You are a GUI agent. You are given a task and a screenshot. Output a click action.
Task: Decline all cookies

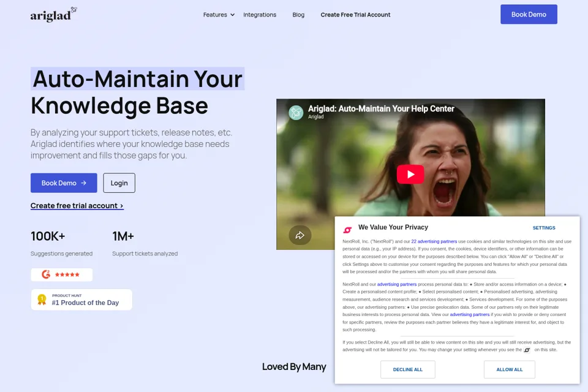coord(408,369)
